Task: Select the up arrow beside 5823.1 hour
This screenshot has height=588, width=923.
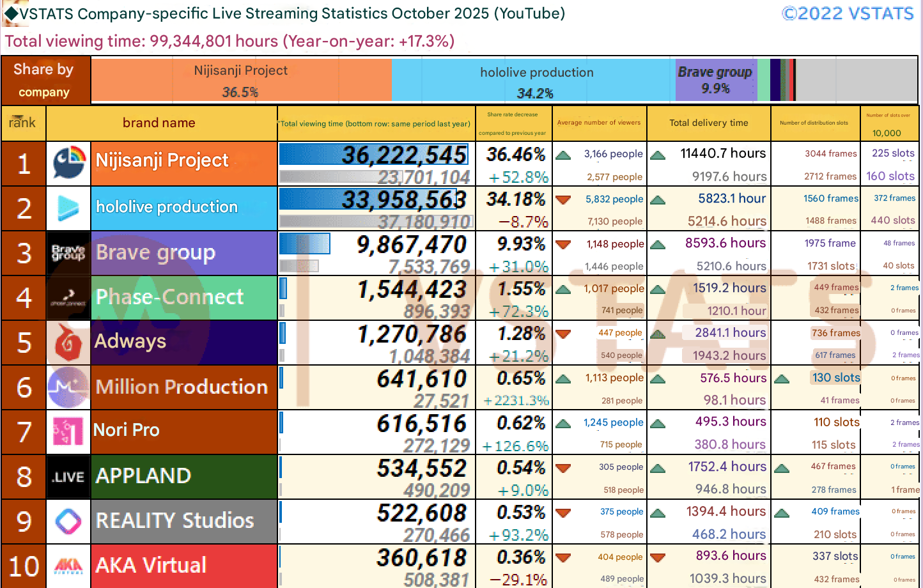Action: [658, 199]
